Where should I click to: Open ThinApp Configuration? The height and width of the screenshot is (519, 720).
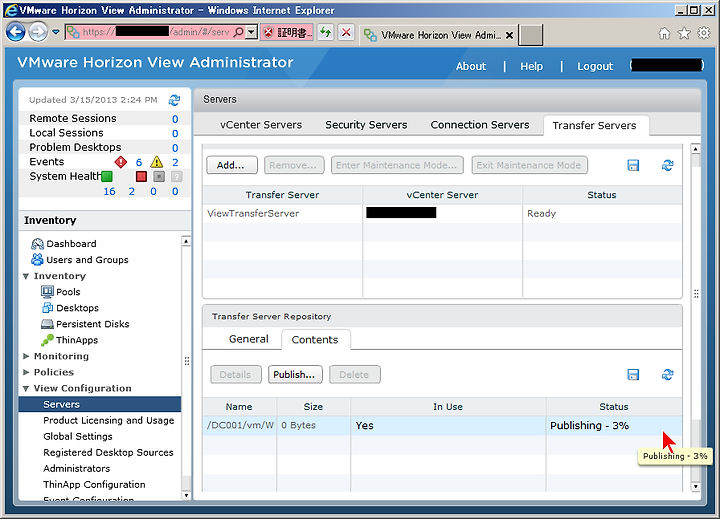94,485
